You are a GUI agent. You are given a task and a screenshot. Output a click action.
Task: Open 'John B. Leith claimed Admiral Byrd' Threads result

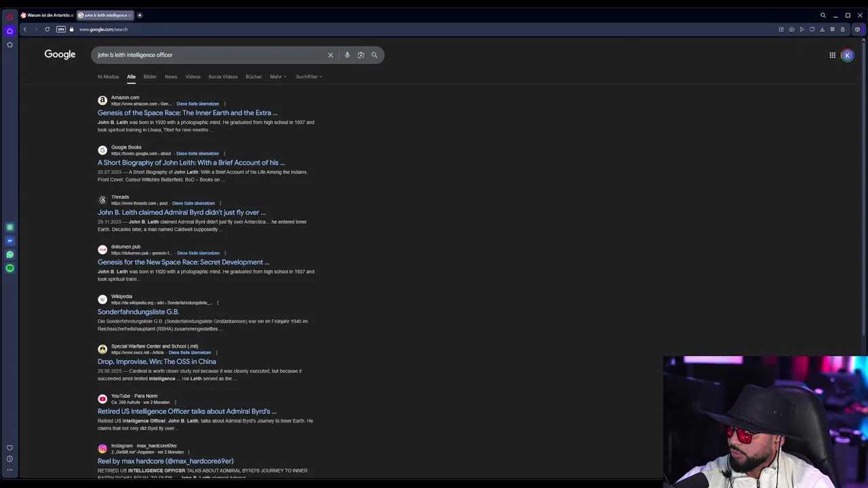pos(182,212)
